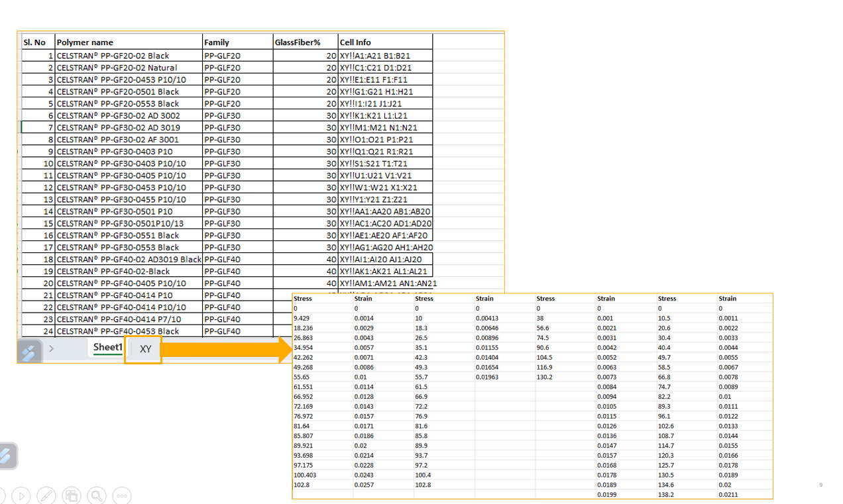Screen dimensions: 843x504
Task: Activate the slideshow zoom magnifier
Action: (x=97, y=495)
